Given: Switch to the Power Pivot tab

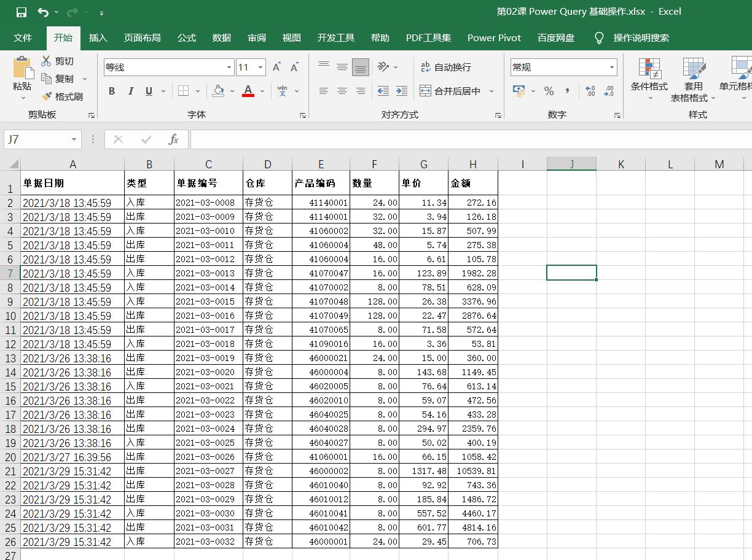Looking at the screenshot, I should (x=494, y=37).
